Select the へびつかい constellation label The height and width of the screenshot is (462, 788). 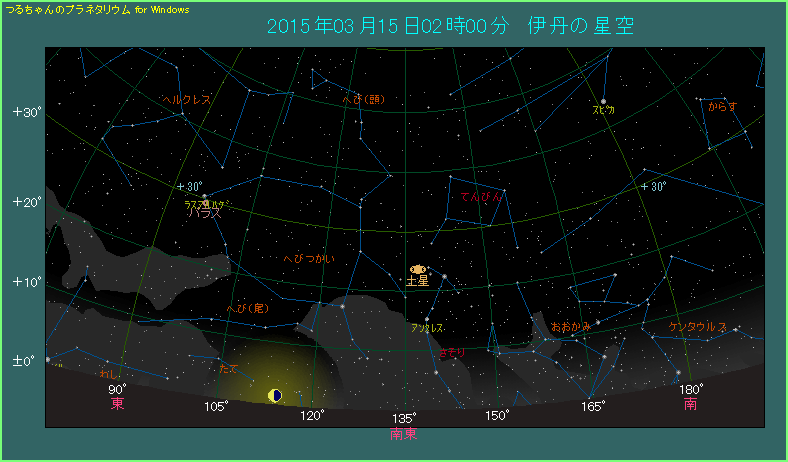[309, 259]
